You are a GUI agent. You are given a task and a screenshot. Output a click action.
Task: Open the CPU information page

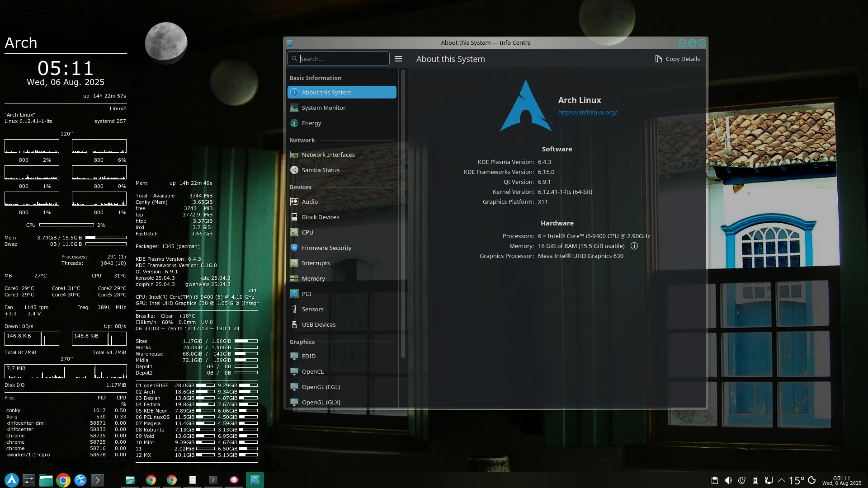(x=342, y=232)
